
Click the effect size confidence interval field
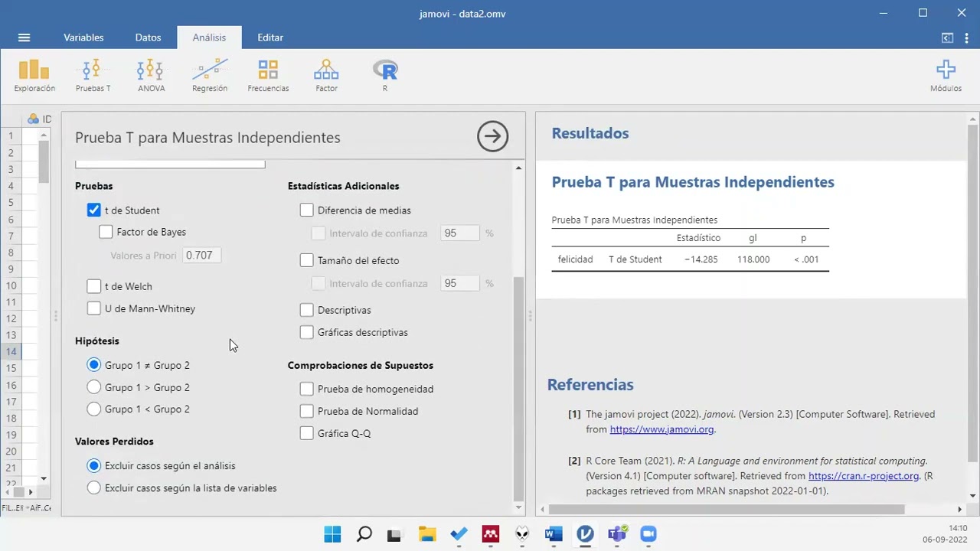(x=460, y=283)
